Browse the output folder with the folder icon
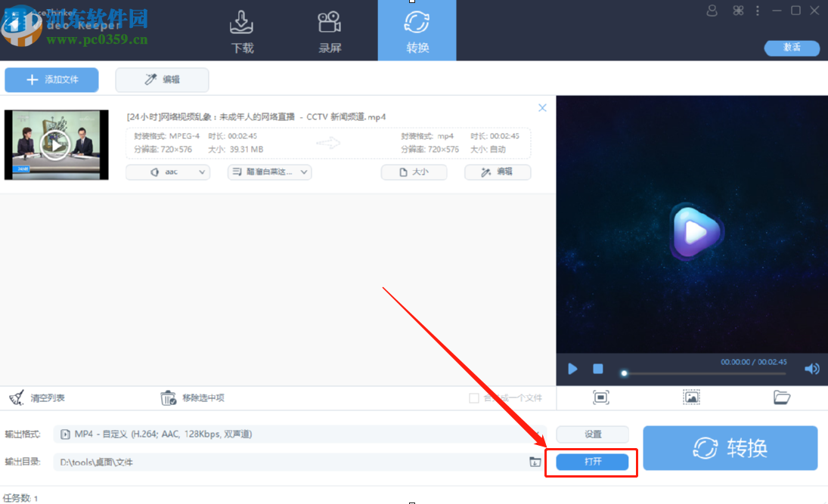828x504 pixels. 535,462
